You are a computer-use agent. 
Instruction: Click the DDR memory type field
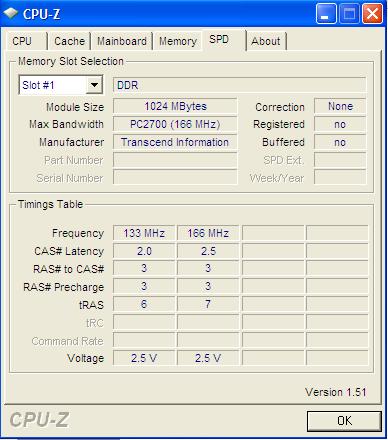pyautogui.click(x=239, y=85)
